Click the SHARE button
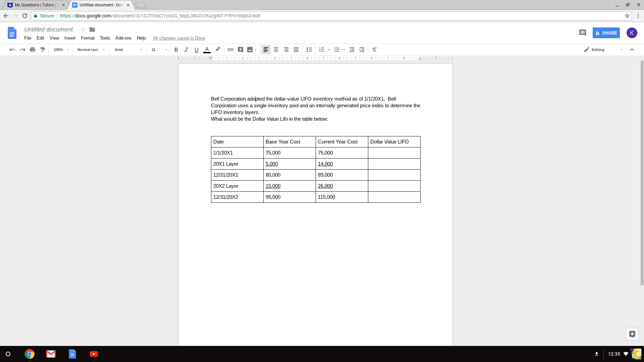 click(x=606, y=33)
